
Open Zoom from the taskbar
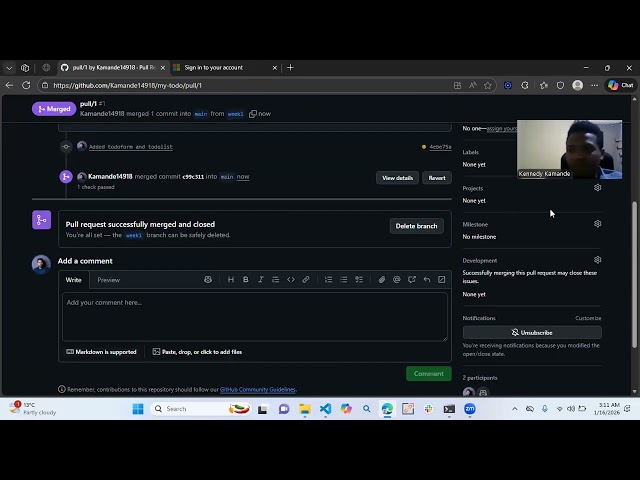tap(470, 409)
